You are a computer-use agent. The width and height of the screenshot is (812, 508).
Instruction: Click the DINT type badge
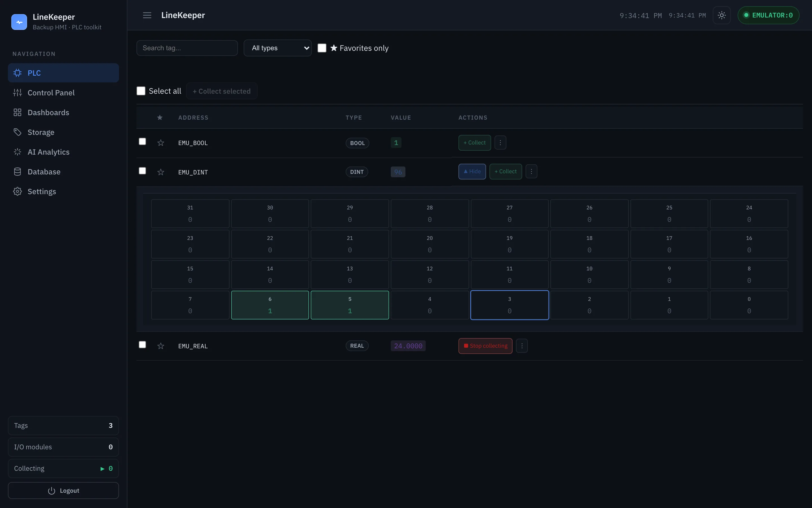coord(357,172)
